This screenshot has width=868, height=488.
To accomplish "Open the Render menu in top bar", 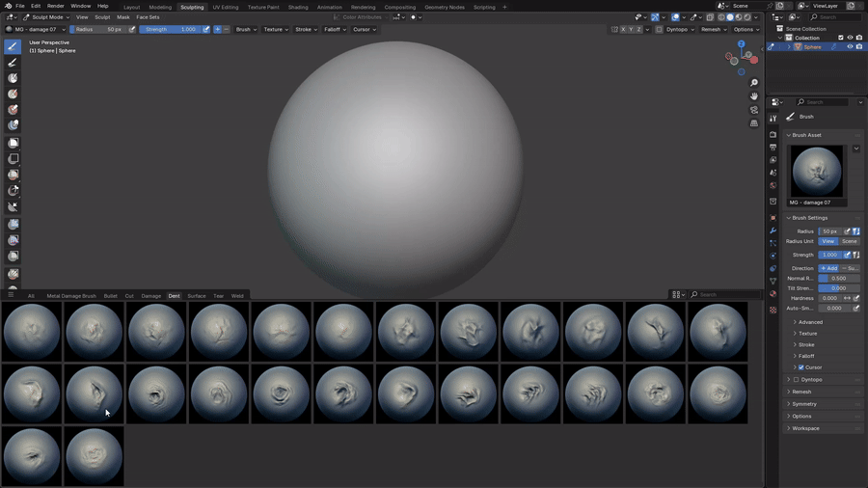I will pos(55,6).
